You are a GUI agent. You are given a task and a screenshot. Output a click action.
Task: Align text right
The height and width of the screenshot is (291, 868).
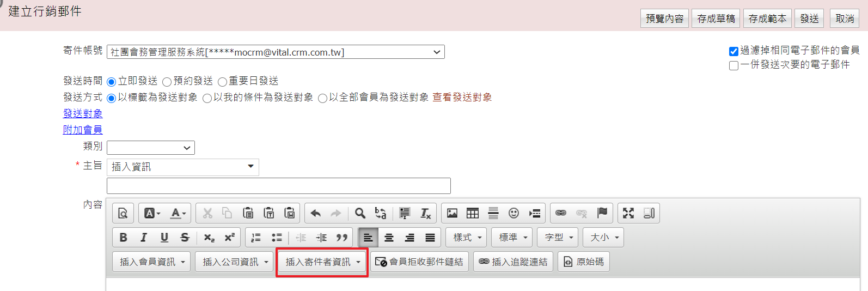tap(409, 238)
